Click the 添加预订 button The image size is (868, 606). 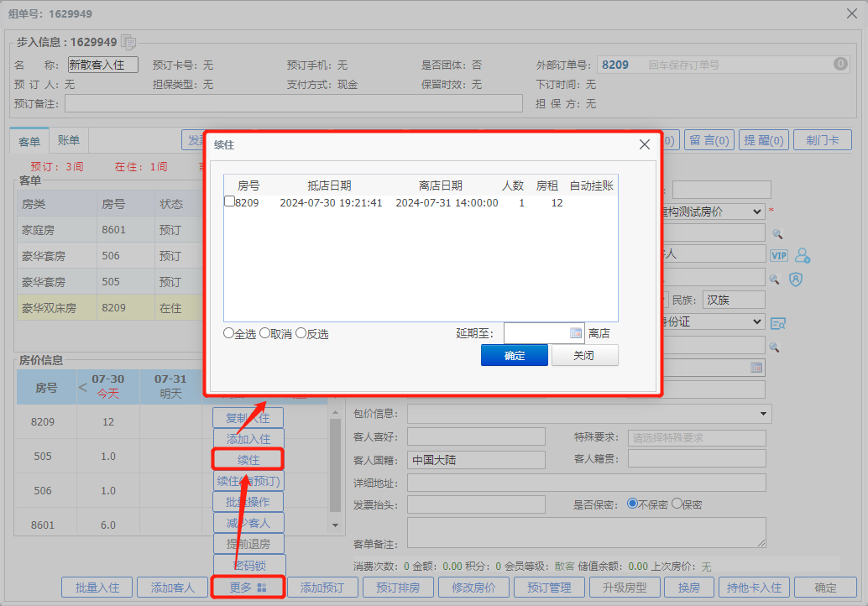tap(322, 588)
